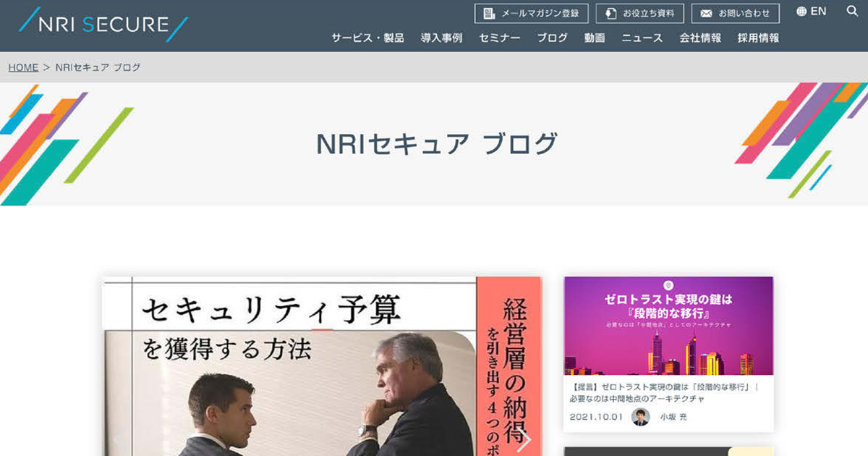The height and width of the screenshot is (456, 868).
Task: Open the 会社情報 menu
Action: 700,38
